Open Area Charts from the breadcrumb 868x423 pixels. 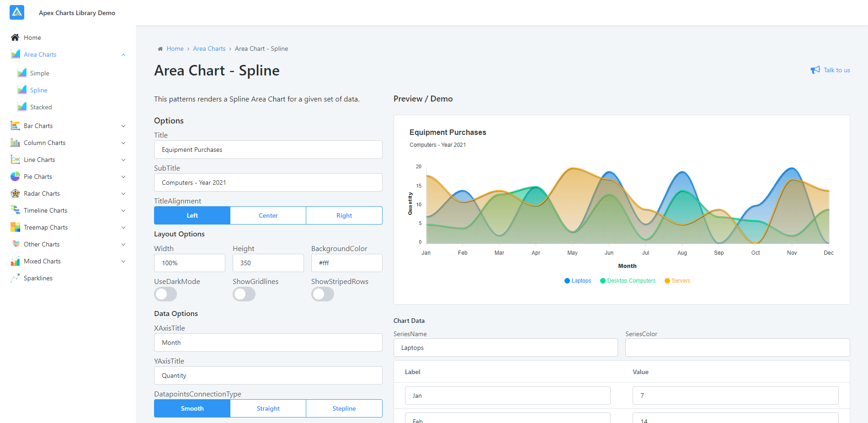tap(209, 48)
